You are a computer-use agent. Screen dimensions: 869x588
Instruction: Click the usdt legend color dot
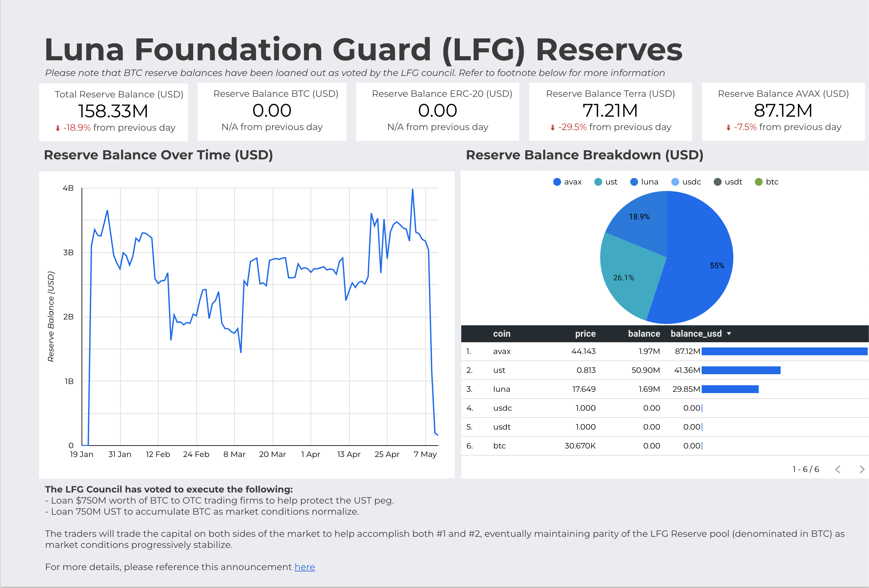coord(717,182)
